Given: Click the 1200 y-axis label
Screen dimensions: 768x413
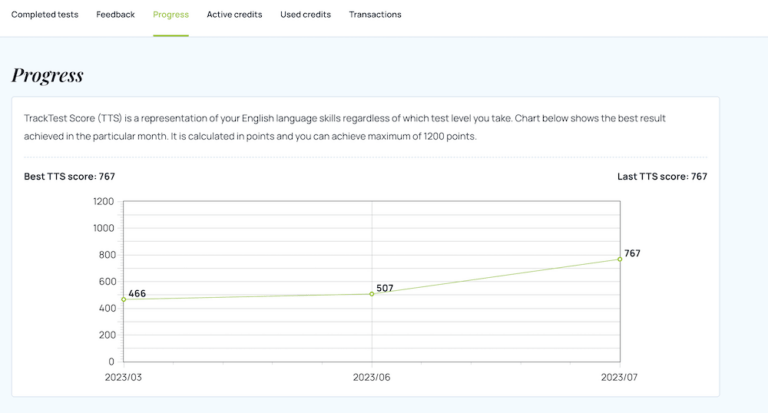Looking at the screenshot, I should 103,201.
